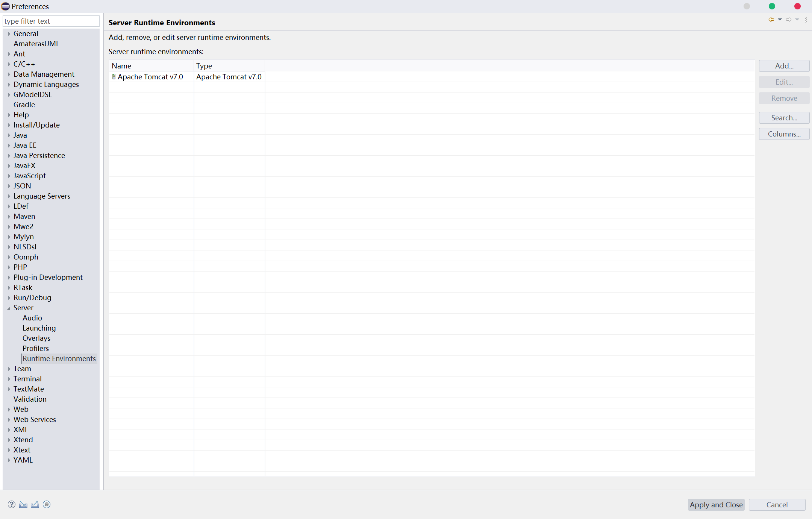Select Profilers under Server
This screenshot has height=519, width=812.
[x=36, y=348]
